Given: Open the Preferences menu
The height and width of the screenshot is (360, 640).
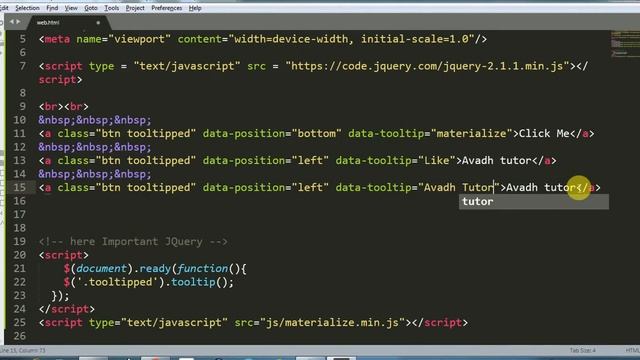Looking at the screenshot, I should [x=167, y=8].
